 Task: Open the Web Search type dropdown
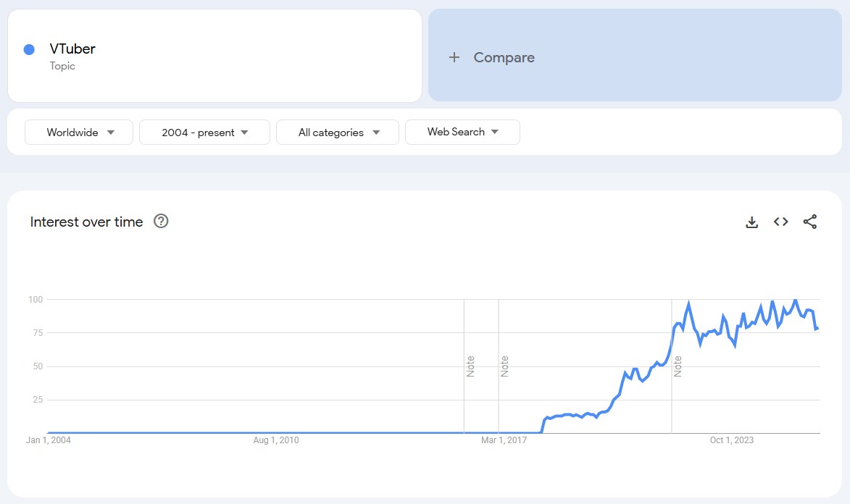pos(462,133)
